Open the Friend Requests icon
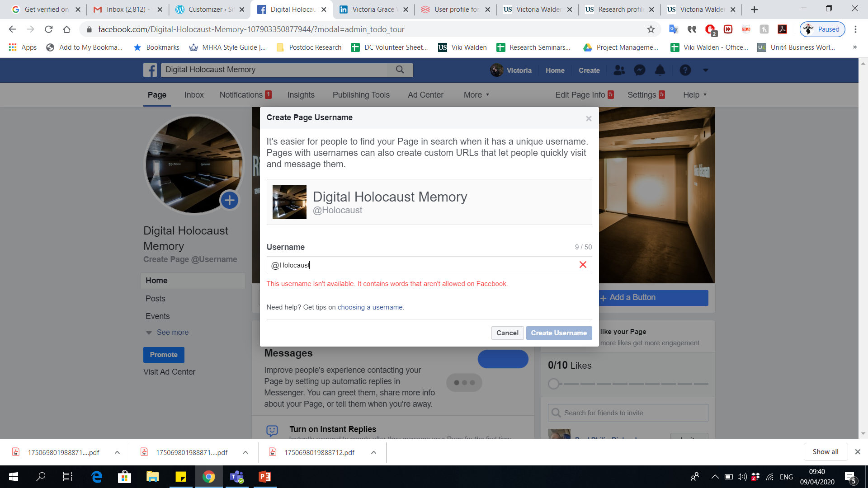The width and height of the screenshot is (868, 488). [x=619, y=70]
